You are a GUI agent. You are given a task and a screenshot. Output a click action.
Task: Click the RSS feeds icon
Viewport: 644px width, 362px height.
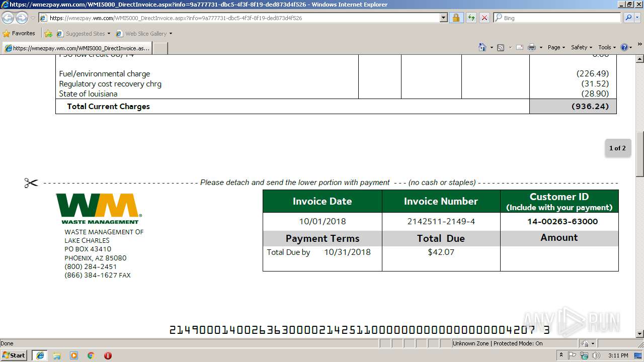[501, 47]
